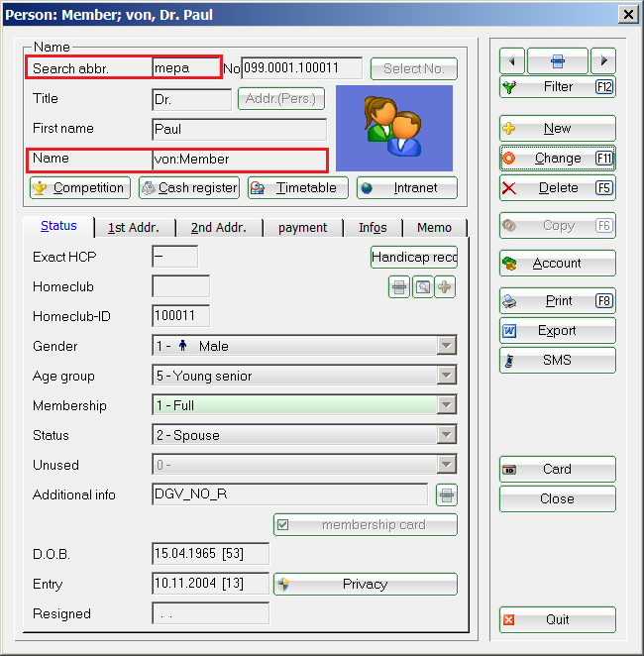Export record to Word
The image size is (644, 656).
(558, 331)
